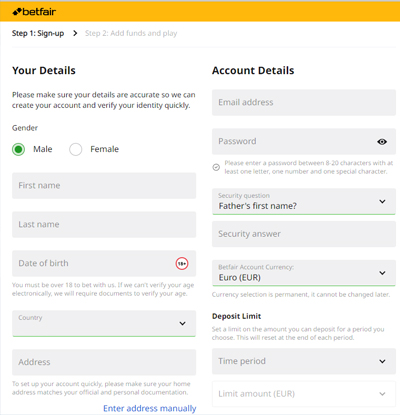The image size is (400, 415).
Task: Expand the Security question dropdown
Action: click(304, 201)
